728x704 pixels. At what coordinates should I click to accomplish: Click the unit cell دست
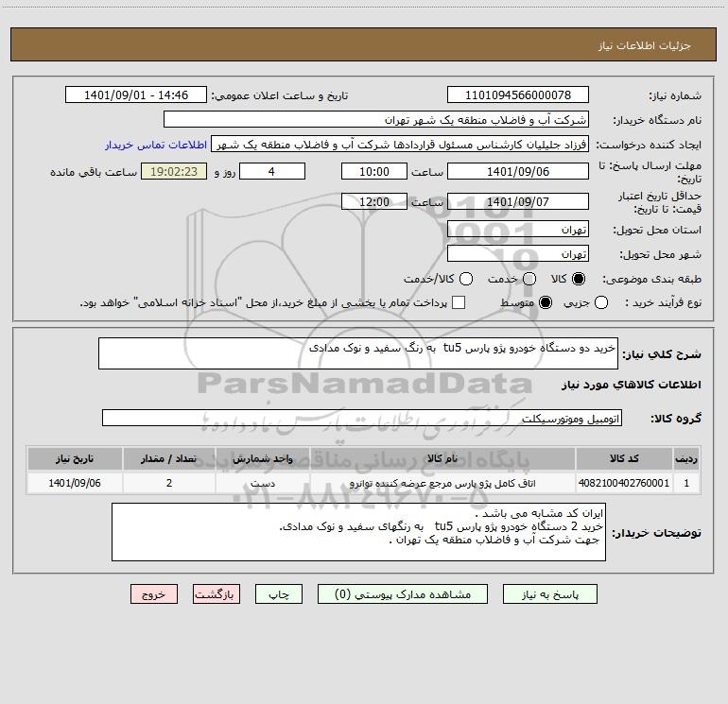[263, 483]
